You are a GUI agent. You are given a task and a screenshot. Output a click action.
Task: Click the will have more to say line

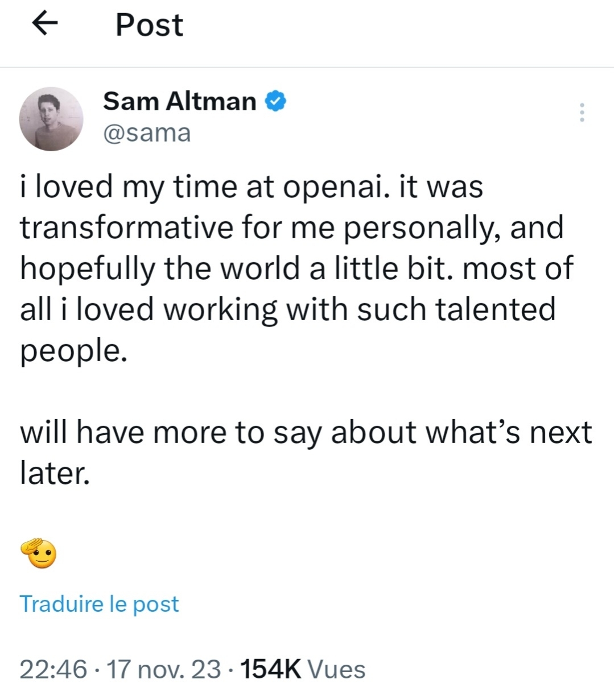click(x=306, y=432)
